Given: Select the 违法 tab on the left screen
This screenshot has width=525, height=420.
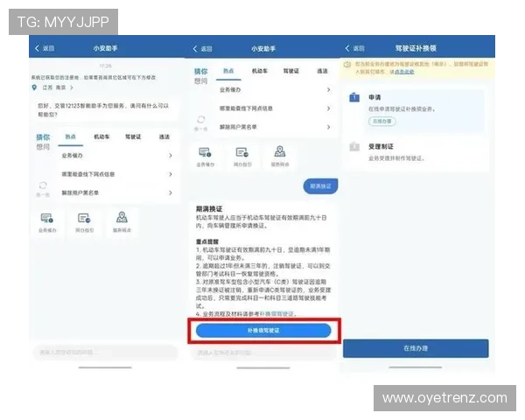Looking at the screenshot, I should click(x=164, y=136).
